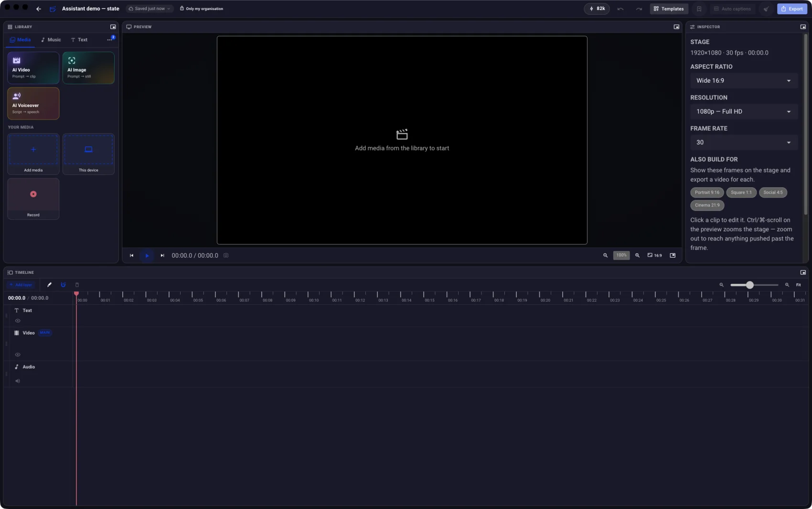Image resolution: width=812 pixels, height=509 pixels.
Task: Add a new layer to the timeline
Action: 21,285
